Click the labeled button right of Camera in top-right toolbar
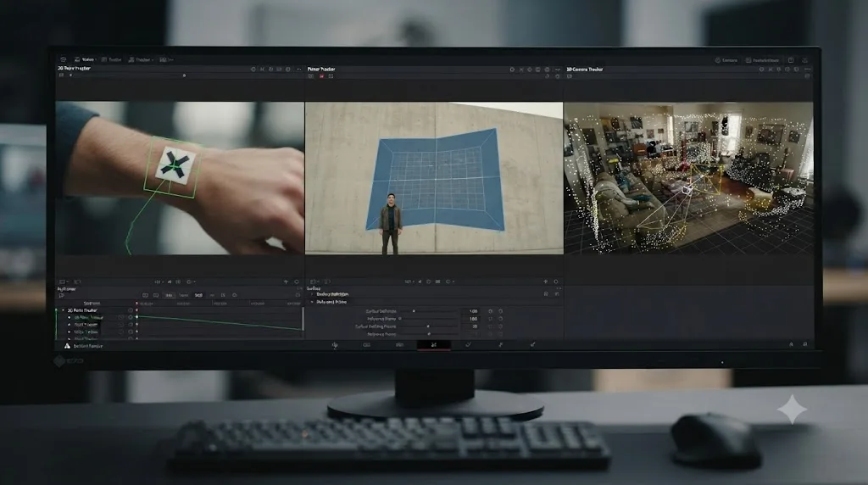Viewport: 868px width, 485px height. pos(762,60)
